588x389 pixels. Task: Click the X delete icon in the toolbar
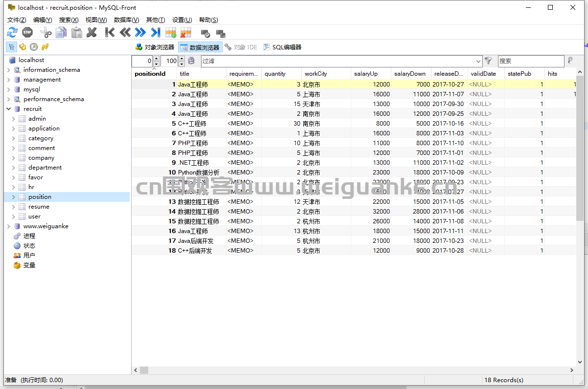[91, 33]
